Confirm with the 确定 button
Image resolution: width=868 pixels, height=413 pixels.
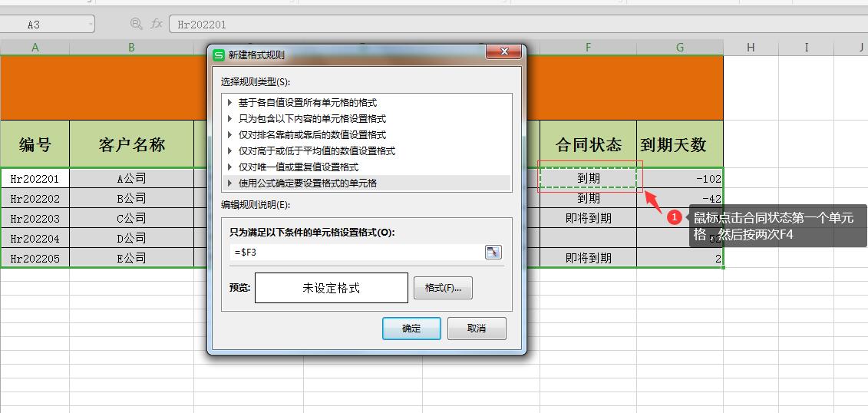(411, 329)
